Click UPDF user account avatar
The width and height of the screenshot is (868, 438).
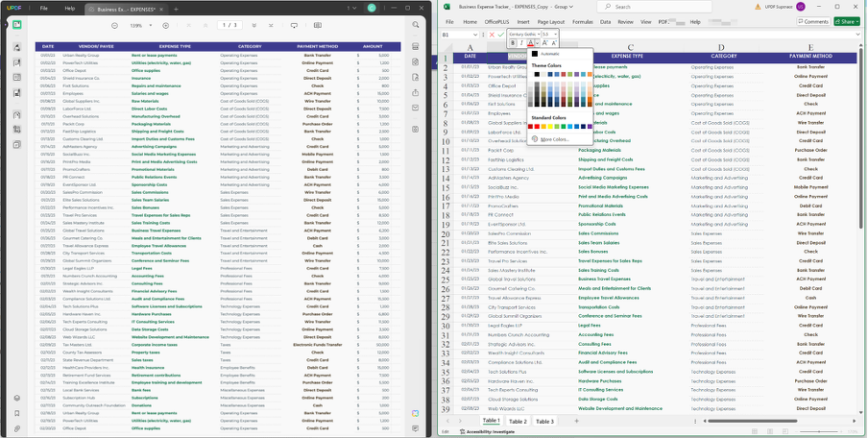click(371, 9)
